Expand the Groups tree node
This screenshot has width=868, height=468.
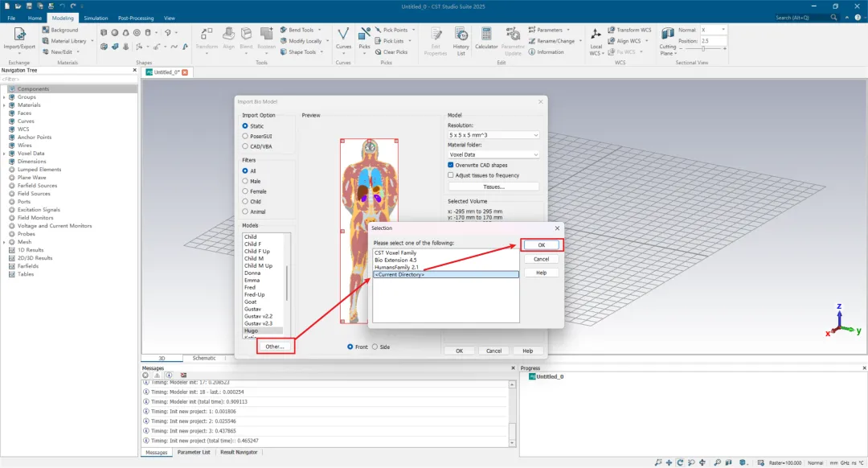coord(5,97)
